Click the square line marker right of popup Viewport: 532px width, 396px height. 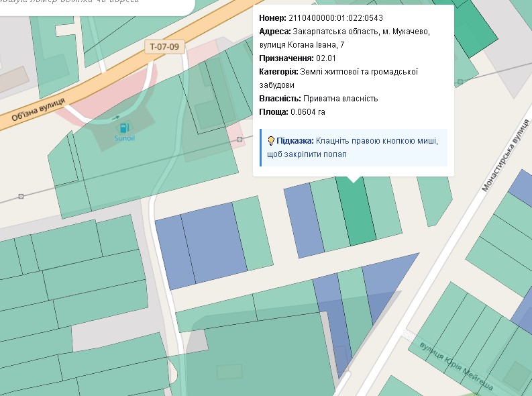click(460, 82)
